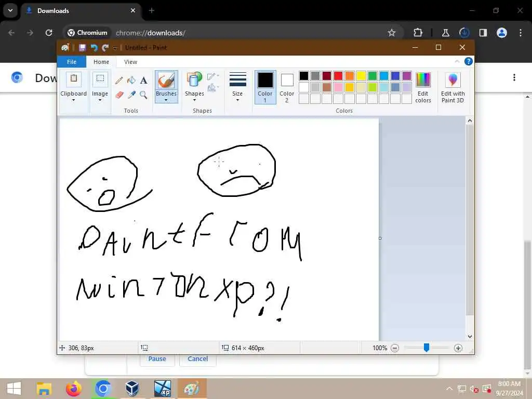
Task: Select the Pencil tool in Paint
Action: 119,81
